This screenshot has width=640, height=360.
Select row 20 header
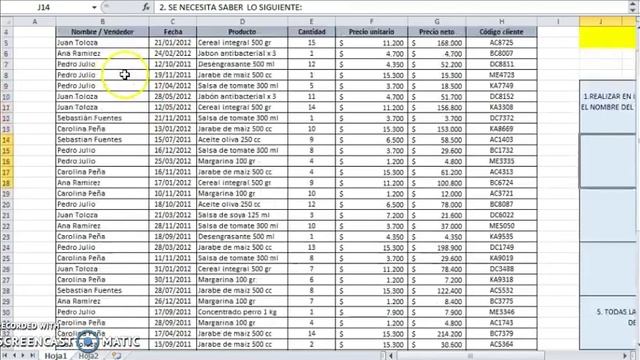(x=7, y=204)
